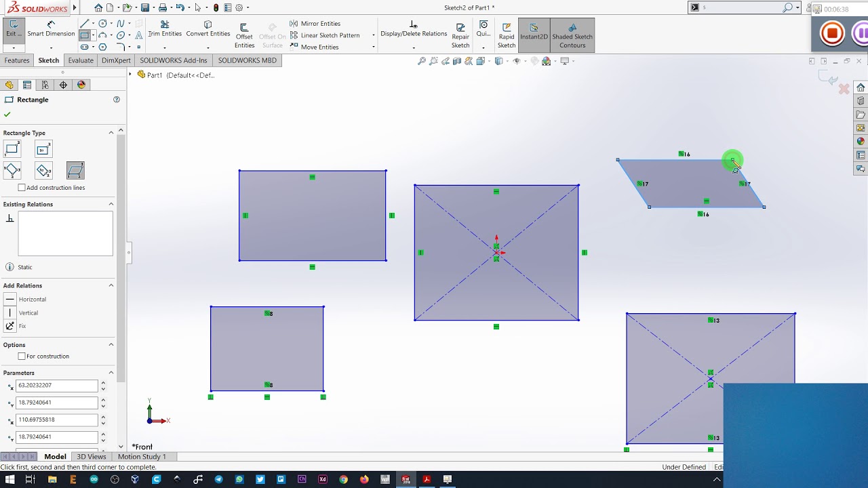Click Linear Sketch Pattern
Screen dimensions: 868x488
(x=325, y=35)
